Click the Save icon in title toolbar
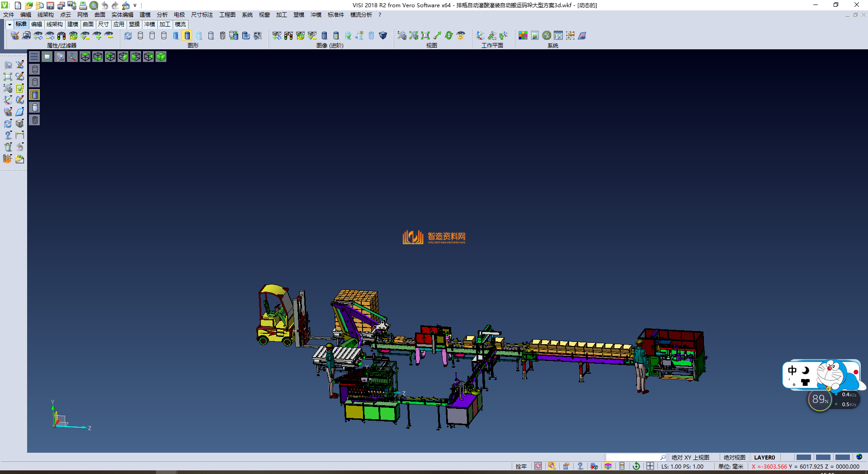Image resolution: width=868 pixels, height=474 pixels. [50, 5]
